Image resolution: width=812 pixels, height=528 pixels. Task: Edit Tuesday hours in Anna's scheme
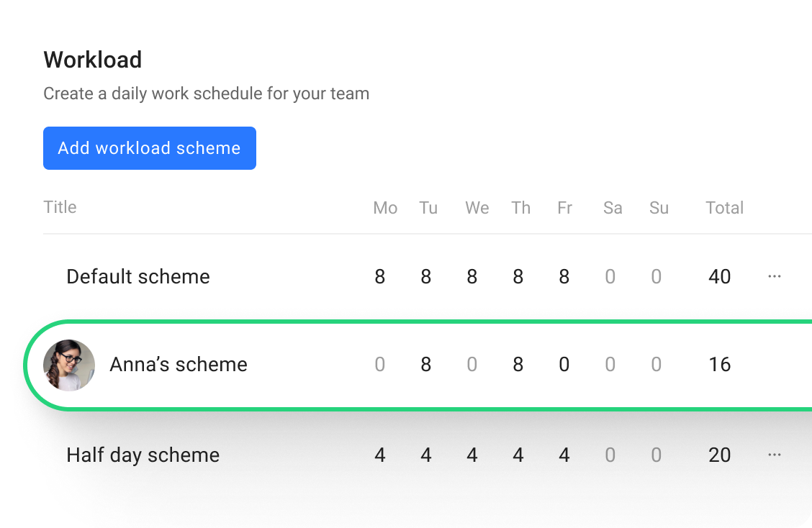click(x=426, y=365)
